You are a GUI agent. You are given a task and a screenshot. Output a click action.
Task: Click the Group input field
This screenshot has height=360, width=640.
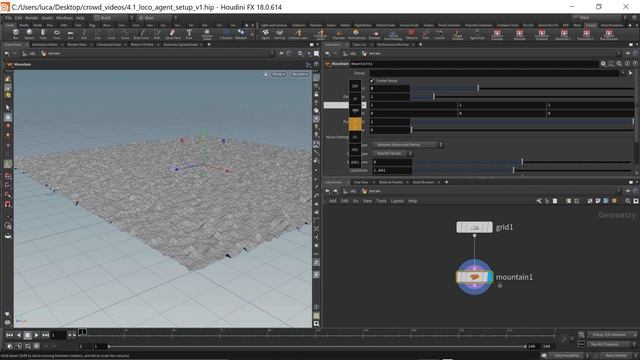click(x=494, y=73)
